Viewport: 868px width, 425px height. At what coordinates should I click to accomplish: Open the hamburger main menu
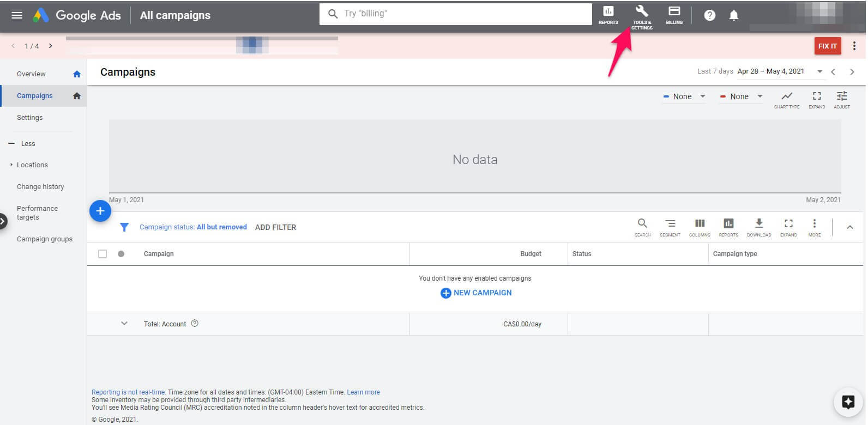point(17,15)
